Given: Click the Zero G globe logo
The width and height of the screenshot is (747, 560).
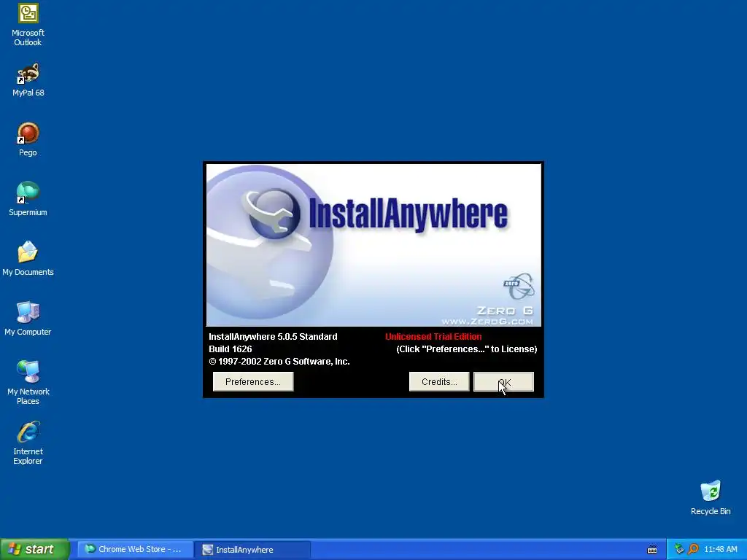Looking at the screenshot, I should click(x=519, y=286).
